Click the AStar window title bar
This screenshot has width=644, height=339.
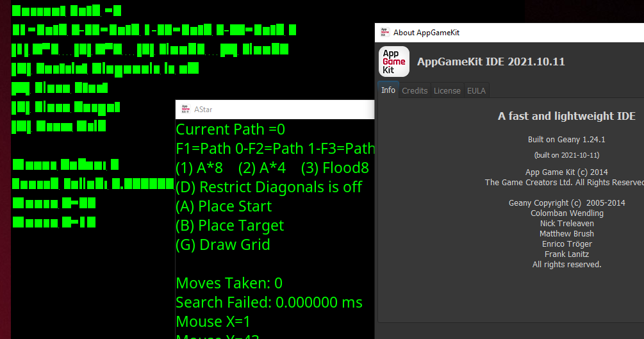coord(275,110)
